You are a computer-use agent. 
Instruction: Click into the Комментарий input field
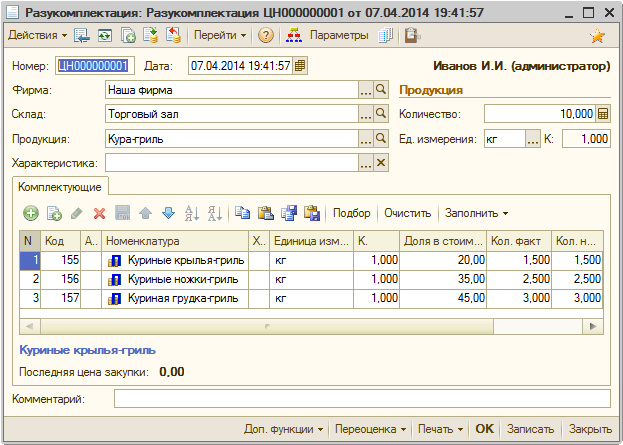click(x=361, y=400)
